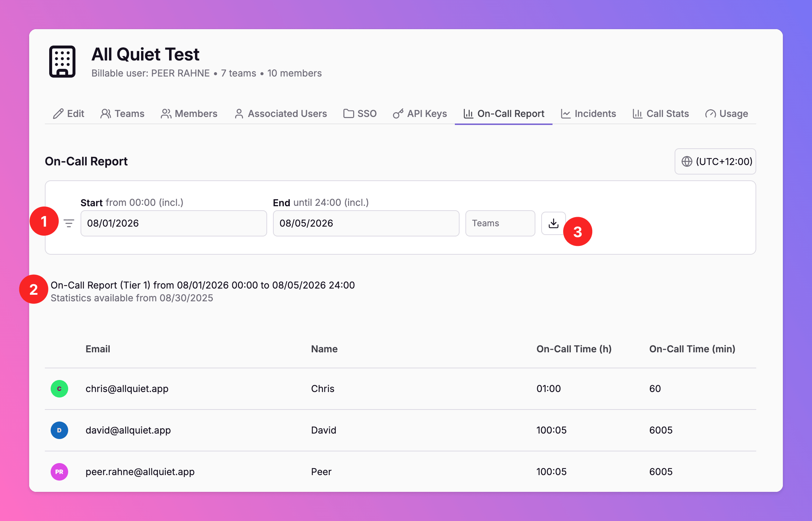Select the david@allquiet.app email

click(x=128, y=430)
